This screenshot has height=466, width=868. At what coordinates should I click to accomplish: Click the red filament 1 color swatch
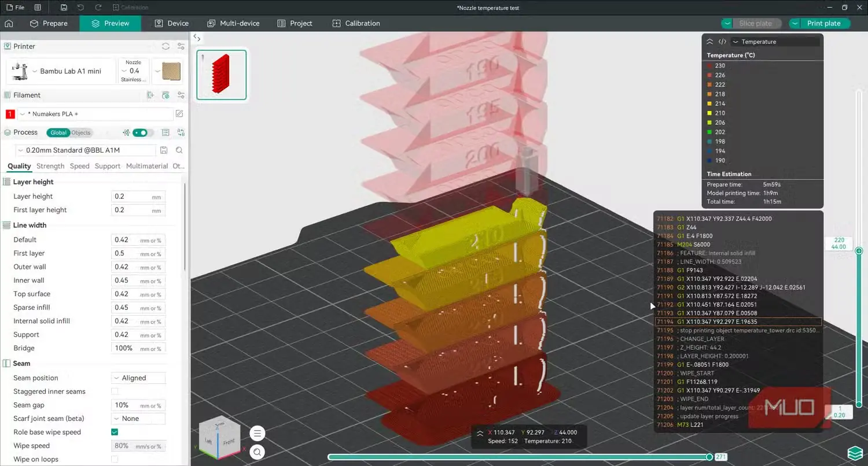10,114
